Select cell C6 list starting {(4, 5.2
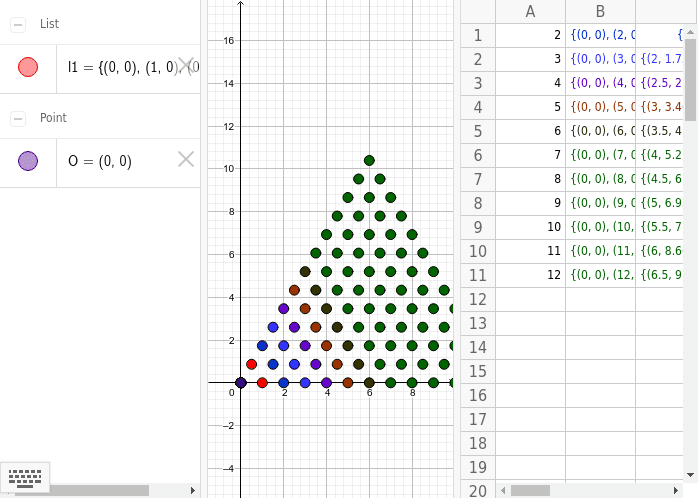Viewport: 700px width, 500px height. tap(659, 155)
